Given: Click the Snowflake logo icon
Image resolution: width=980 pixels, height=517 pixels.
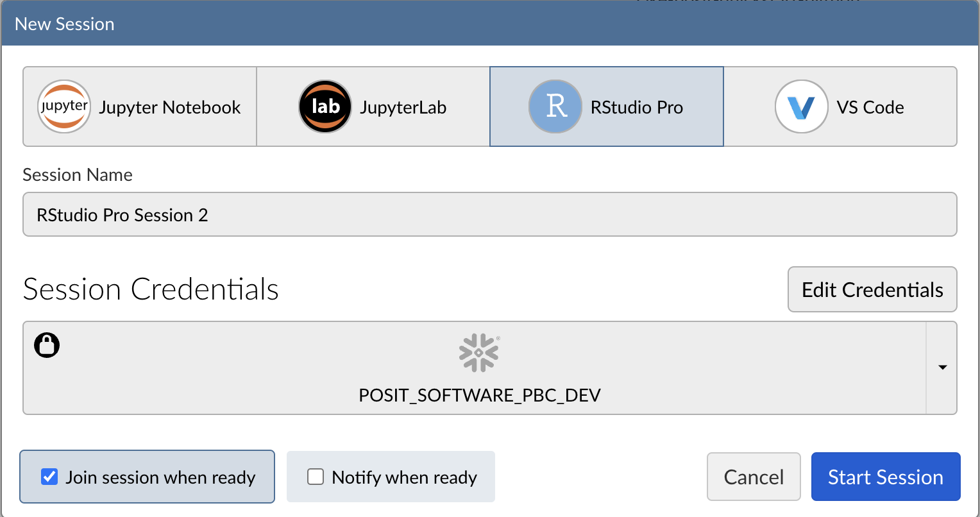Looking at the screenshot, I should [x=479, y=353].
